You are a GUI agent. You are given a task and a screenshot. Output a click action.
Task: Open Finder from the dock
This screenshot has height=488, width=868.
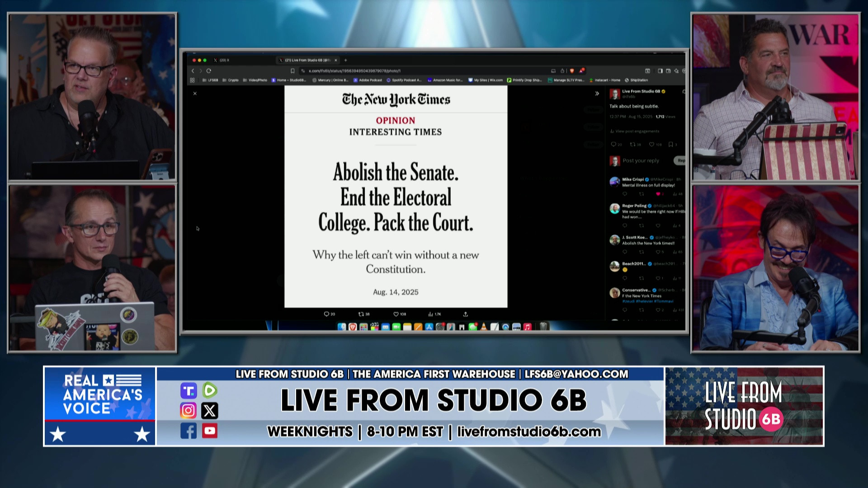341,327
